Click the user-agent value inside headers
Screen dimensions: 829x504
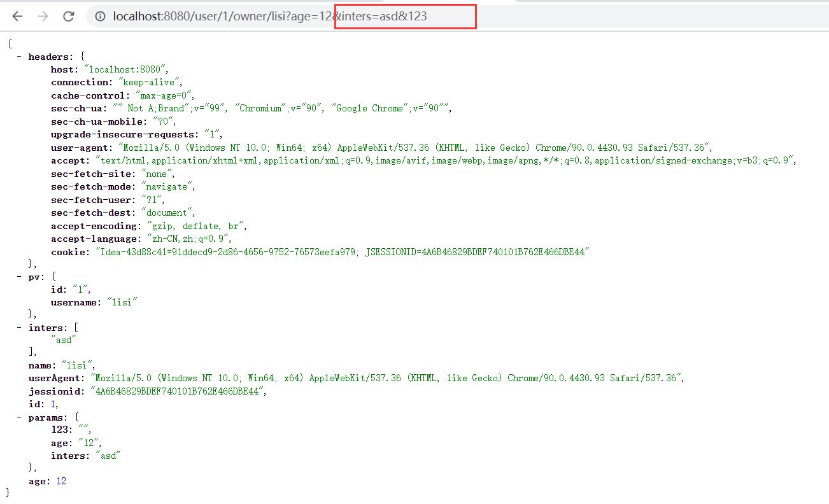(x=414, y=147)
